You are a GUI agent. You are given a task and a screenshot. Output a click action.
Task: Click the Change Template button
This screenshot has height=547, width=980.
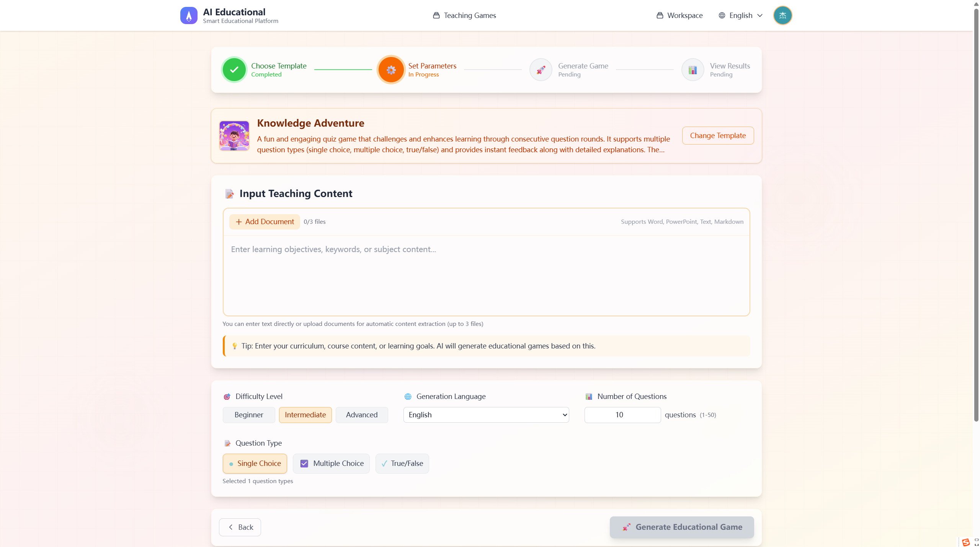tap(717, 135)
